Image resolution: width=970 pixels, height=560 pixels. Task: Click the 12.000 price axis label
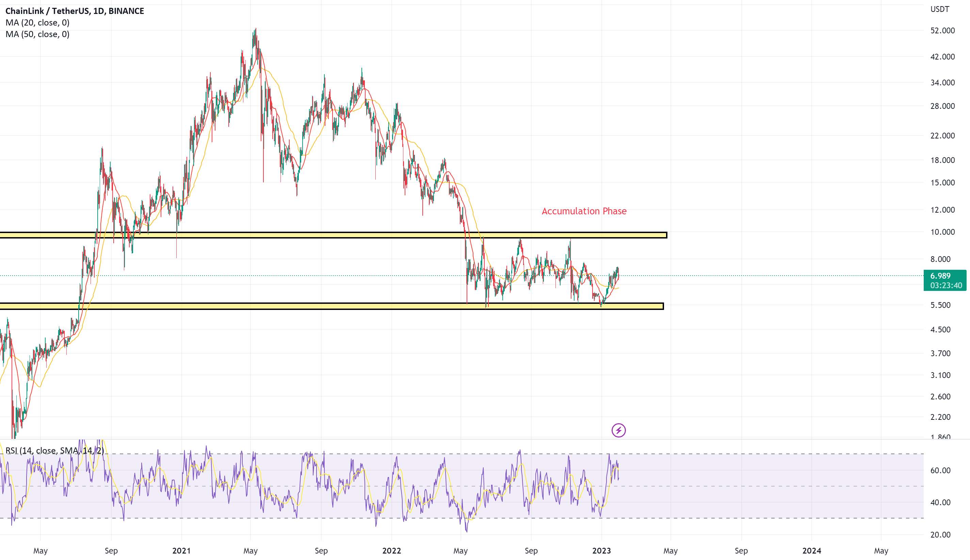coord(942,210)
